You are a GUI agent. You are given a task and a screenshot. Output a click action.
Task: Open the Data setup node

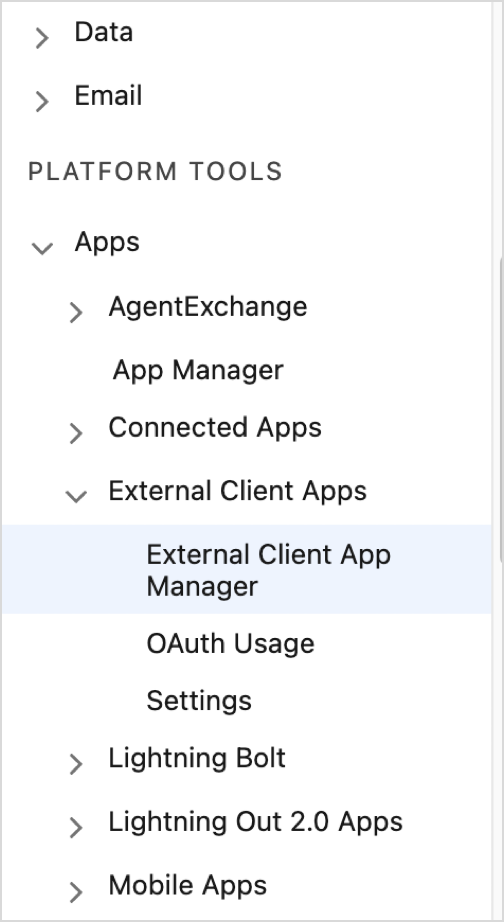(104, 32)
